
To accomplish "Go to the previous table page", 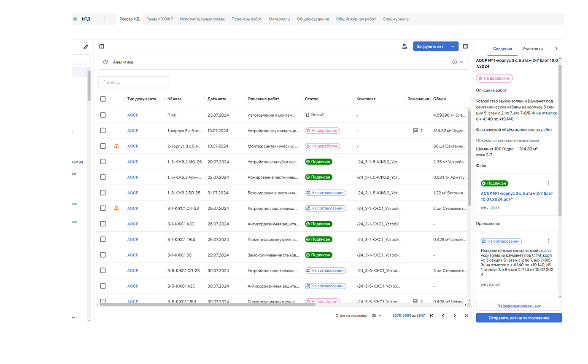I will tap(443, 316).
